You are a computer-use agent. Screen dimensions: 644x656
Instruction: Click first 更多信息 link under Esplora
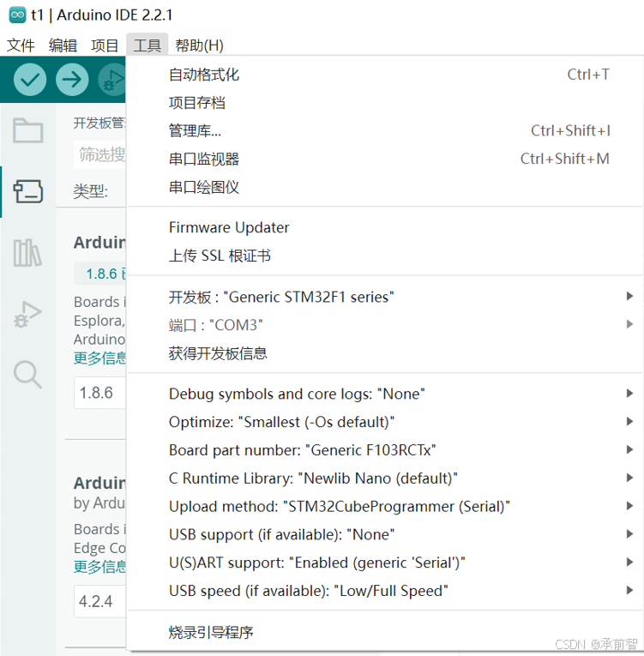99,358
